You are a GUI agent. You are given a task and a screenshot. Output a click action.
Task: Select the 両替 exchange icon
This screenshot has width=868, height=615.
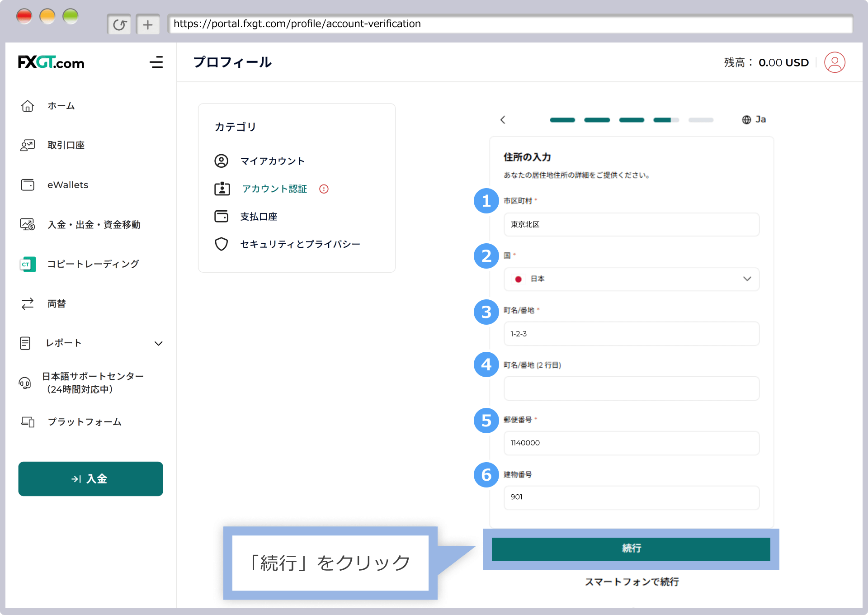click(x=28, y=303)
